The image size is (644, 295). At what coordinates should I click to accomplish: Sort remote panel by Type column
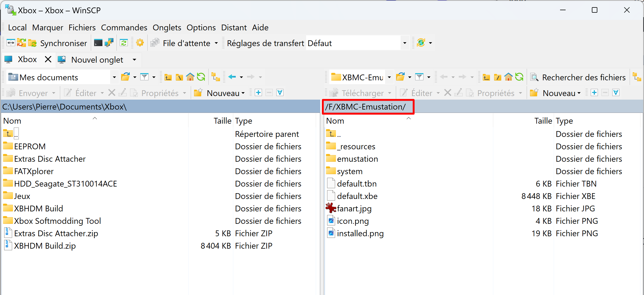click(564, 121)
